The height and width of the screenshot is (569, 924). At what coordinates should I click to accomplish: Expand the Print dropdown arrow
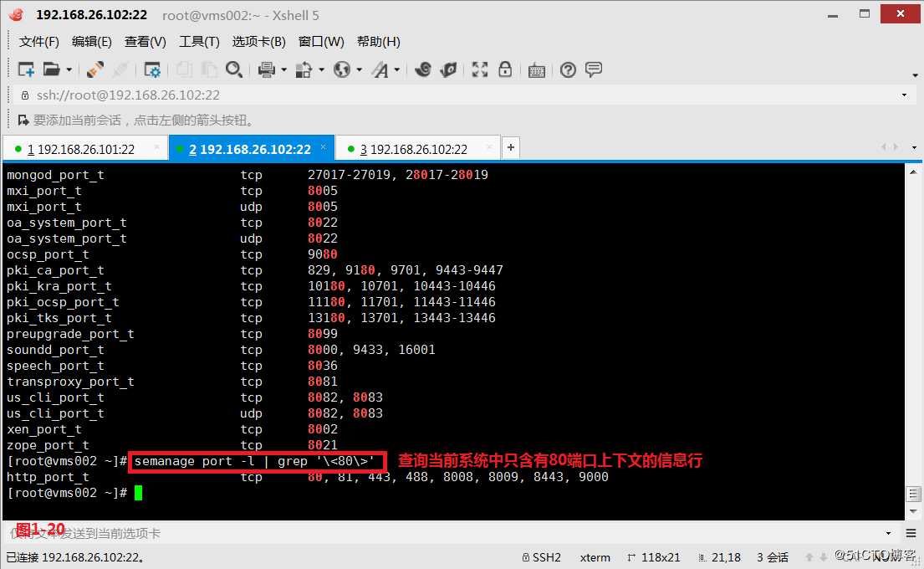pos(284,70)
